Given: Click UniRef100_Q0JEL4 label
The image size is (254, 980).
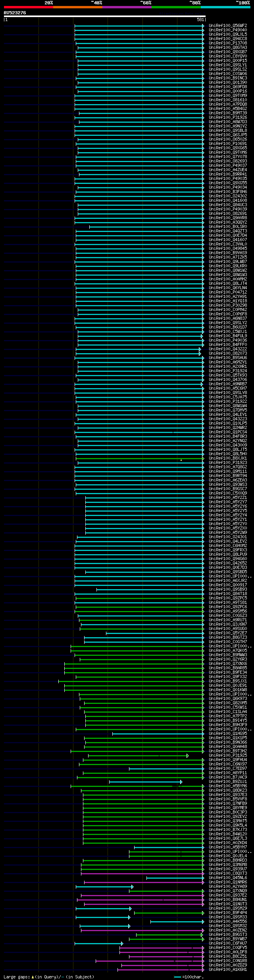Looking at the screenshot, I should pyautogui.click(x=228, y=856).
